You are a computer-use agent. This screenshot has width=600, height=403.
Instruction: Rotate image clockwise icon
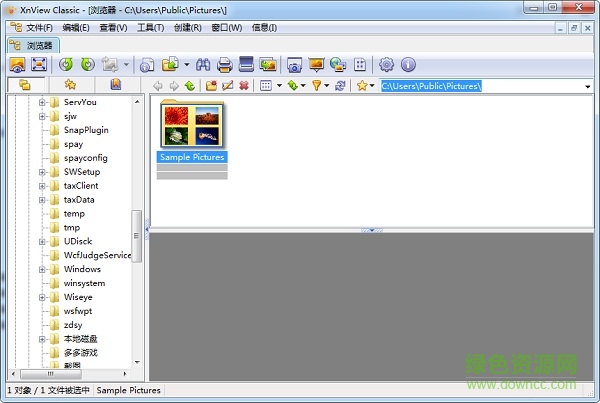click(x=88, y=64)
